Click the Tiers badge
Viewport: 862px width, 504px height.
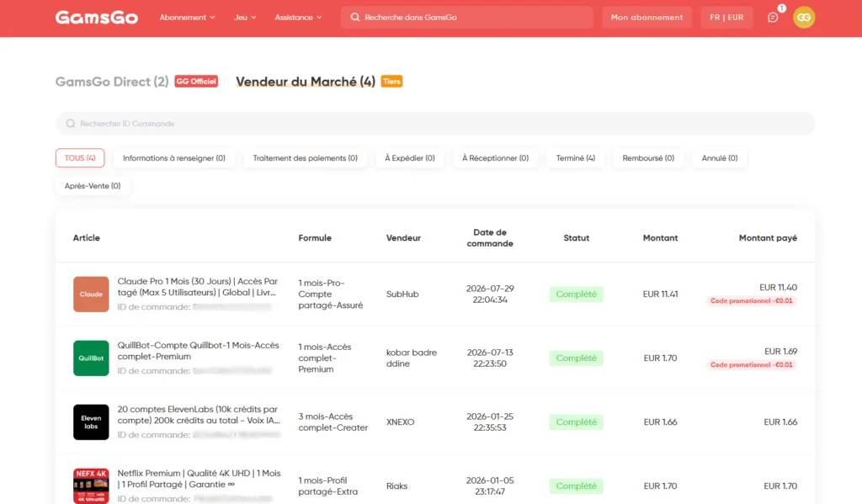coord(391,82)
